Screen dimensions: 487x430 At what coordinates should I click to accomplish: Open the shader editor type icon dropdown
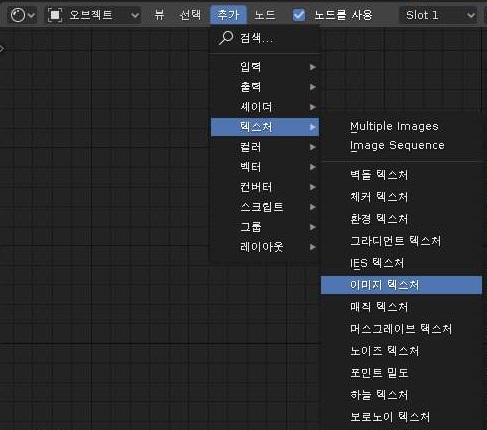tap(22, 15)
